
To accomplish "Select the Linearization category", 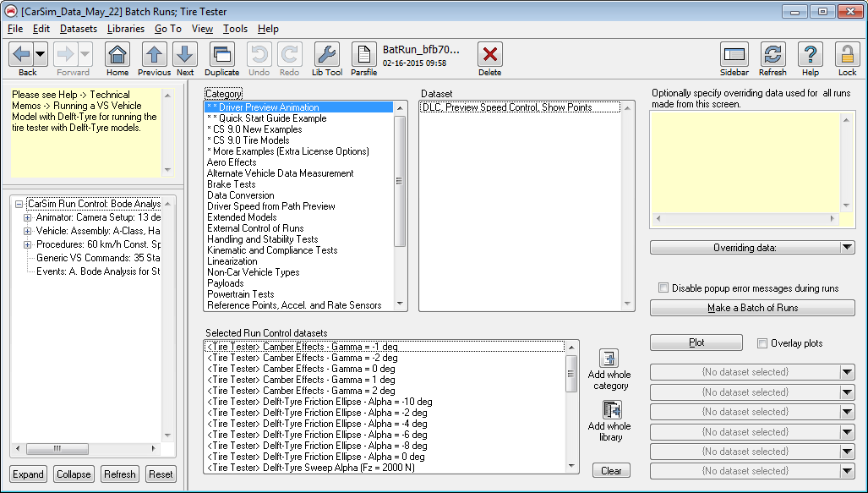I will pyautogui.click(x=232, y=261).
